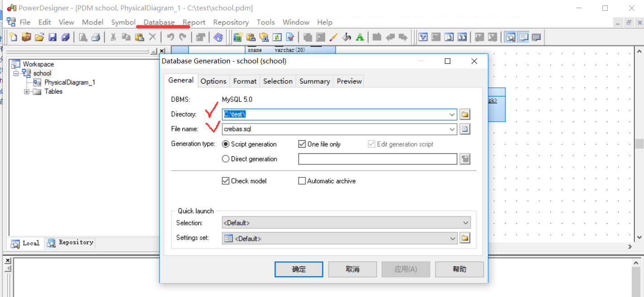
Task: Close the browser panel with its X
Action: coord(162,51)
